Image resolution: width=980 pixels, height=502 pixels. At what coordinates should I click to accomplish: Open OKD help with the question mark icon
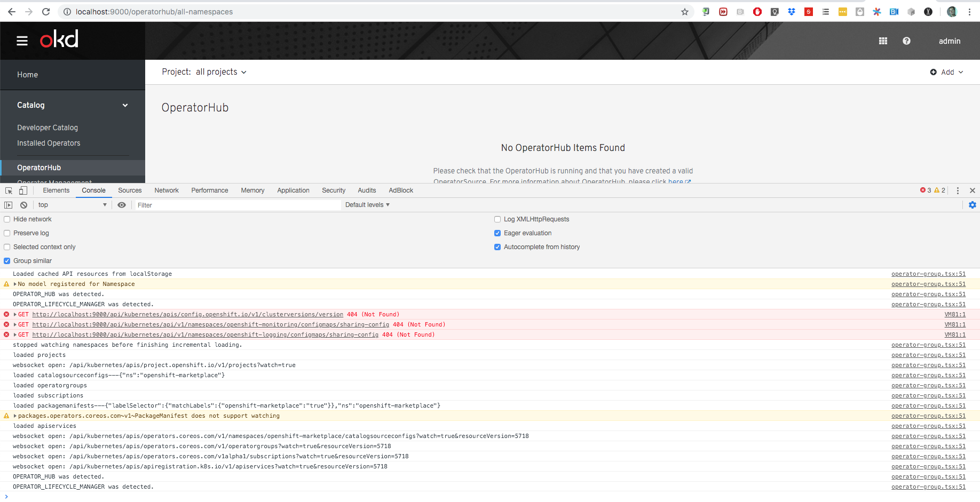[x=906, y=41]
